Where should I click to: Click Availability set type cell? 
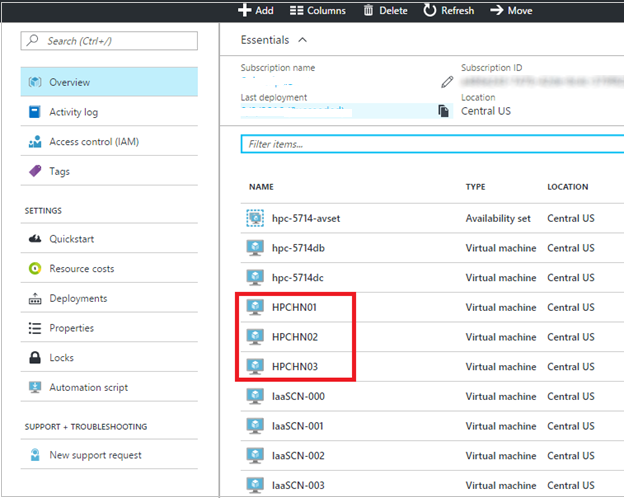coord(498,218)
